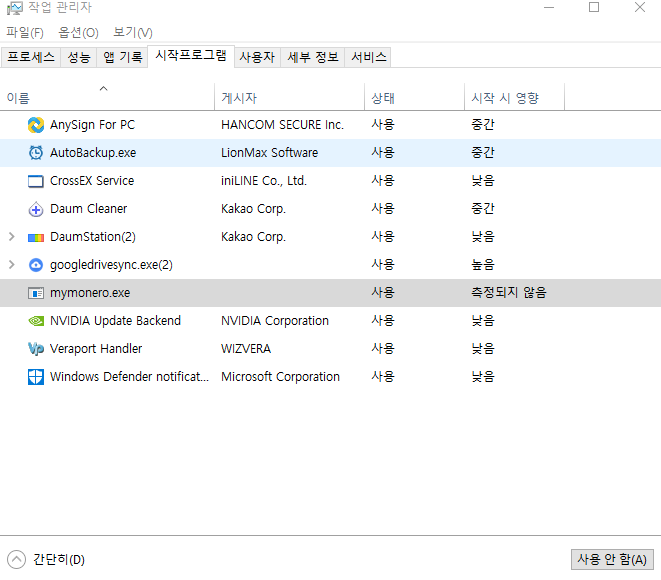Select the mymonero.exe name text

tap(90, 293)
